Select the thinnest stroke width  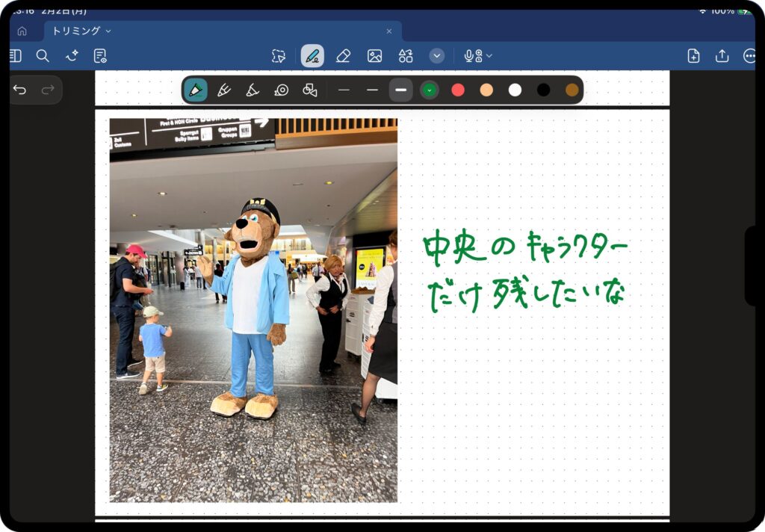coord(344,90)
